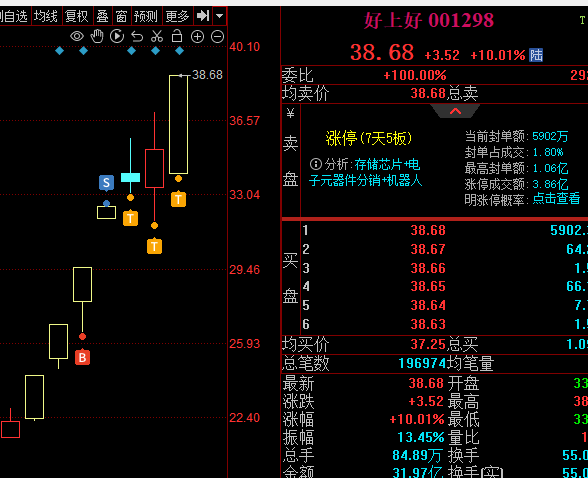The height and width of the screenshot is (478, 588).
Task: Open the 预测 toolbar item
Action: [147, 16]
